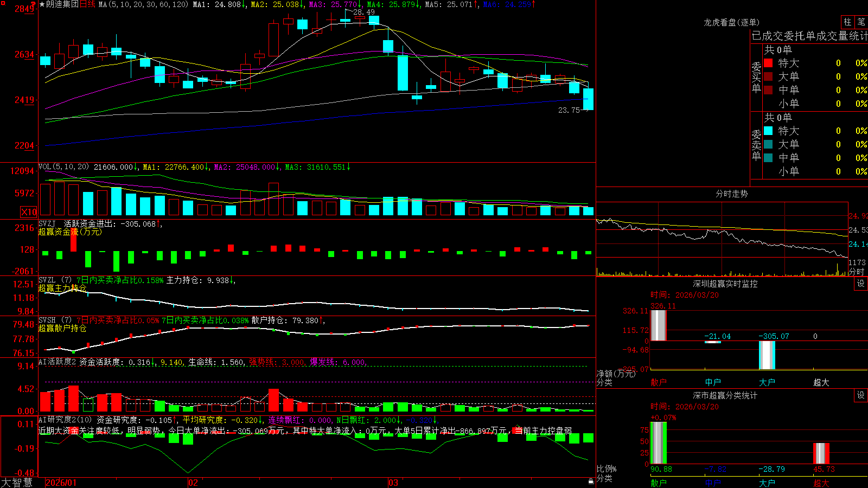This screenshot has height=488, width=868.
Task: Click the 日线 period label
Action: click(87, 4)
